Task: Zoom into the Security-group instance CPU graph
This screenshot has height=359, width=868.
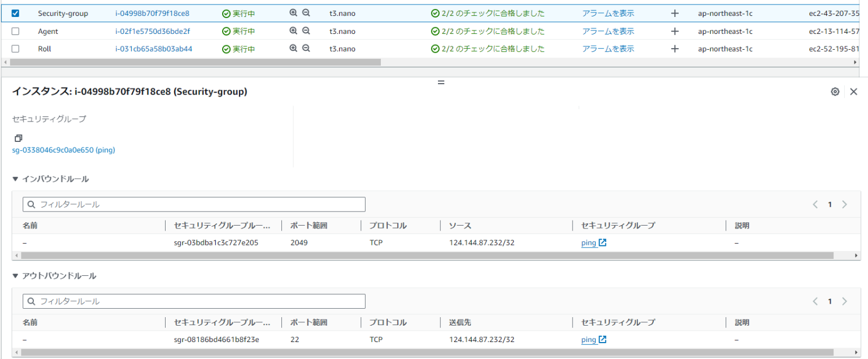Action: coord(293,12)
